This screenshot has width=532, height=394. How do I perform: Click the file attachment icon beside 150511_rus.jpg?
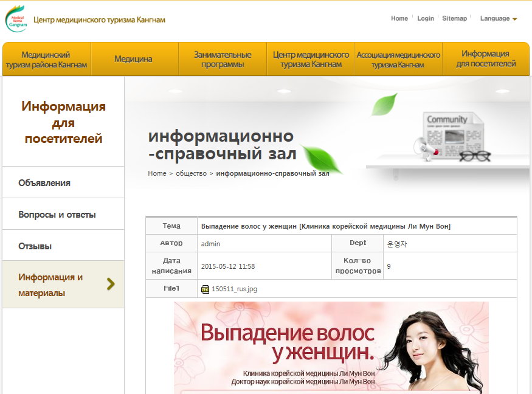click(206, 289)
